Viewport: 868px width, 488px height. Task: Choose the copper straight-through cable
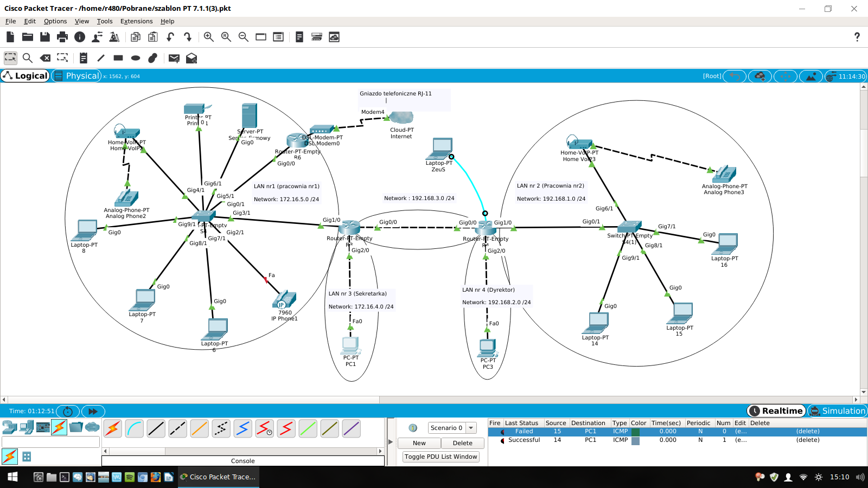156,428
